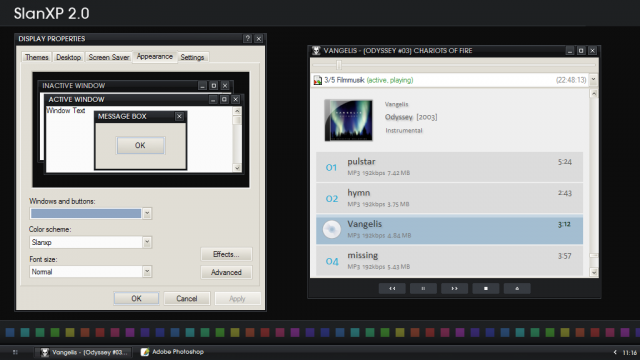Switch to the Desktop tab
Viewport: 640px width, 360px height.
click(68, 57)
